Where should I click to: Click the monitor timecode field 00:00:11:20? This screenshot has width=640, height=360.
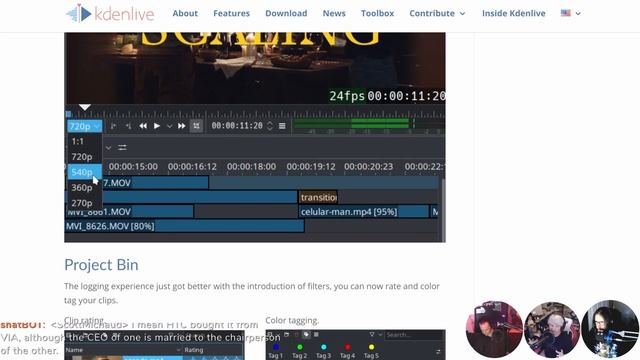[237, 126]
